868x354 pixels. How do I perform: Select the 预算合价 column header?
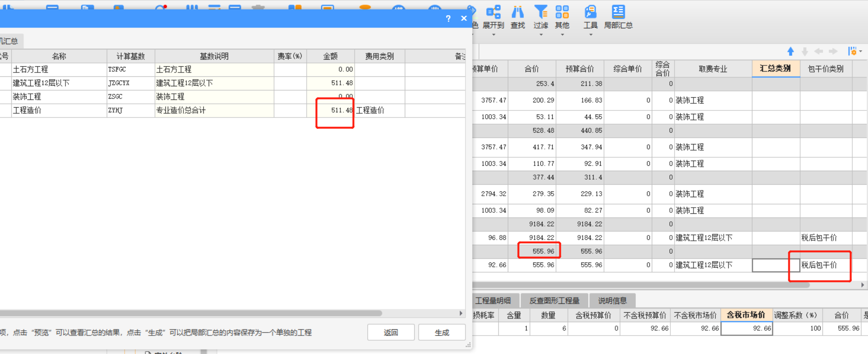(580, 69)
